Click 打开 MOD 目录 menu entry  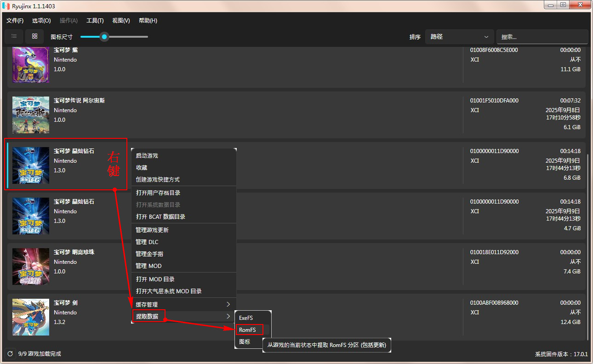[184, 279]
